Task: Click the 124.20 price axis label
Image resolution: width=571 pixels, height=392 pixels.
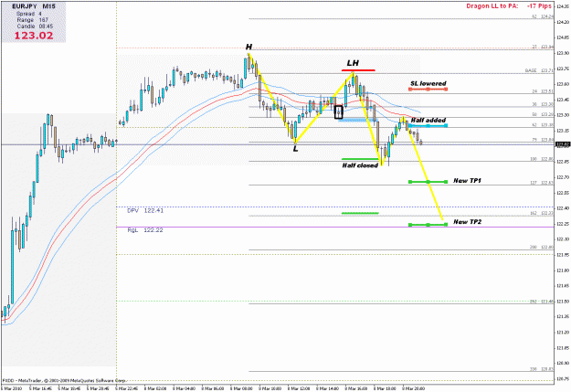Action: 563,22
